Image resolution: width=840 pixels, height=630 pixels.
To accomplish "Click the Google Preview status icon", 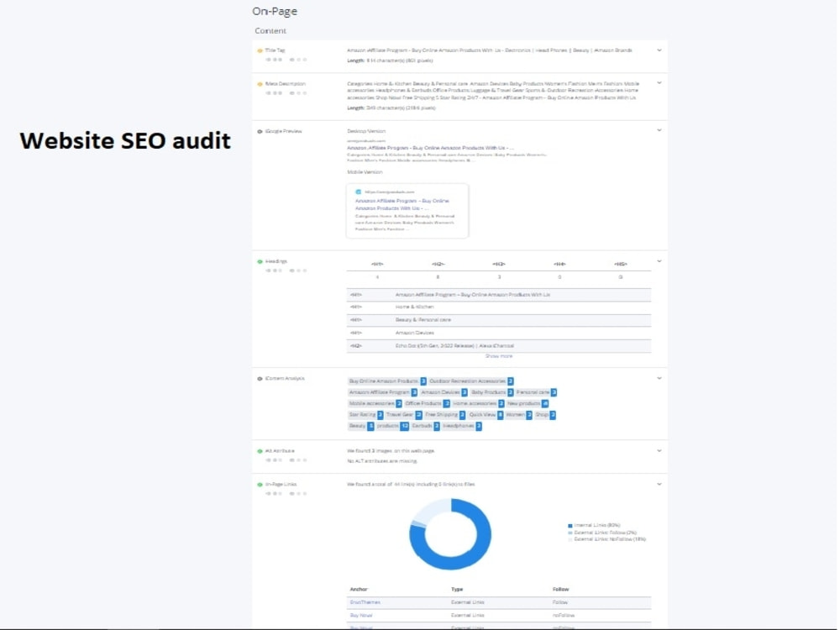I will [x=260, y=131].
